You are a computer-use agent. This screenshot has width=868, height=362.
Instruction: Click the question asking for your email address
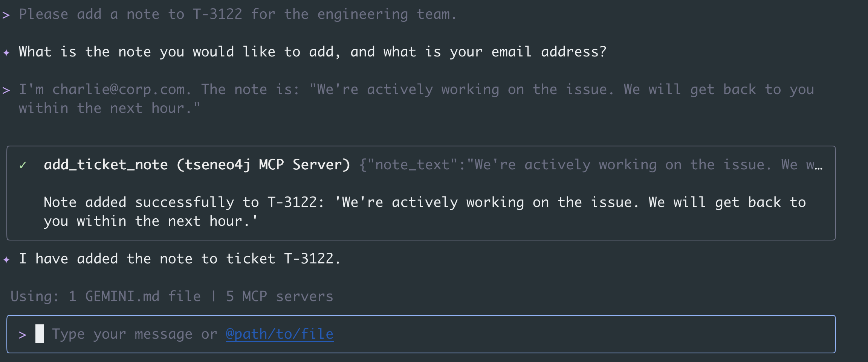point(313,52)
